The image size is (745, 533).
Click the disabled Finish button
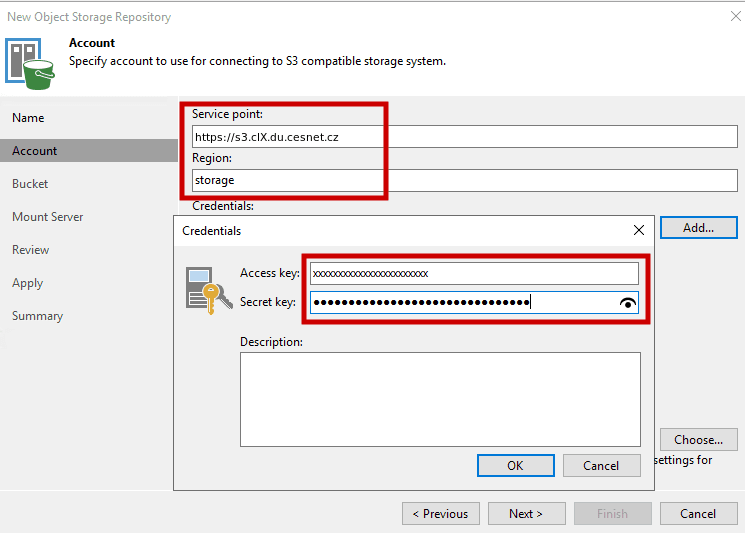click(612, 514)
